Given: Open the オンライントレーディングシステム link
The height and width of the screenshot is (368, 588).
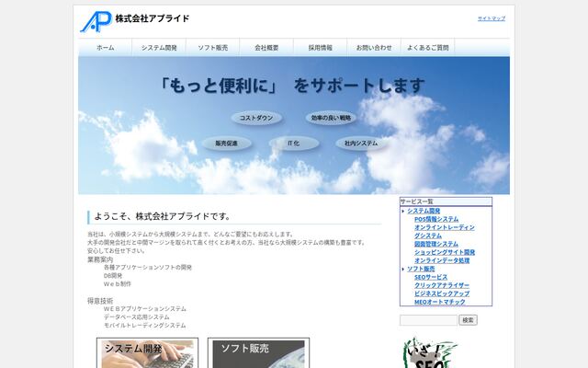Looking at the screenshot, I should point(445,231).
